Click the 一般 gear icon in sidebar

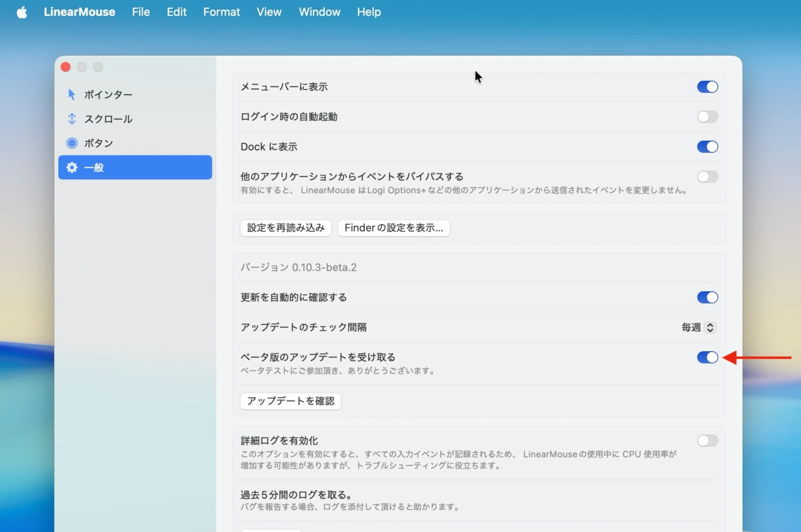tap(71, 167)
